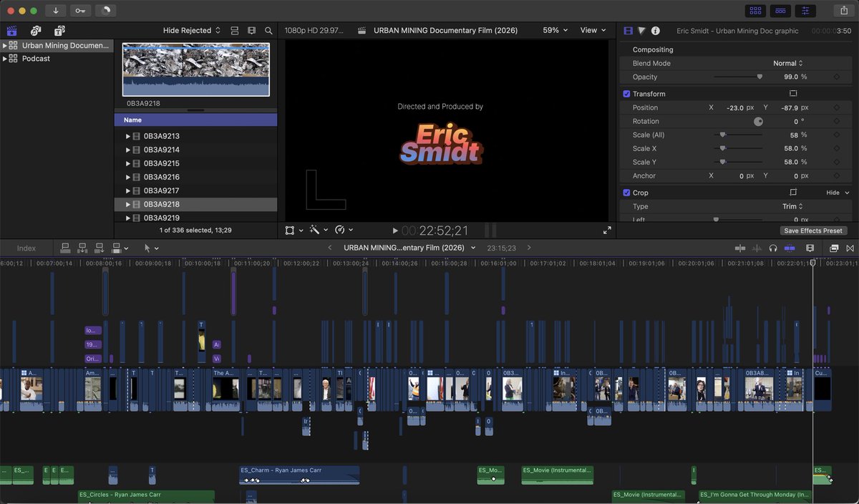Image resolution: width=859 pixels, height=504 pixels.
Task: Activate Crop onscreen controls icon
Action: tap(793, 193)
